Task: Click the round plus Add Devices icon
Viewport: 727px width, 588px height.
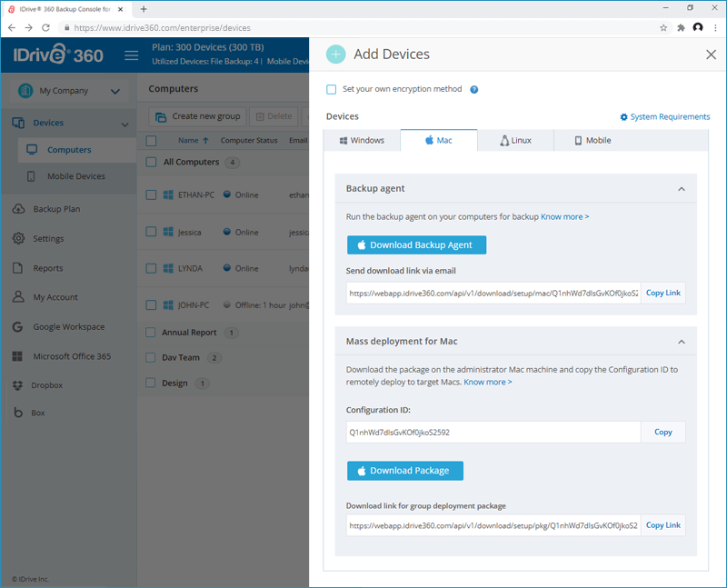Action: tap(336, 55)
